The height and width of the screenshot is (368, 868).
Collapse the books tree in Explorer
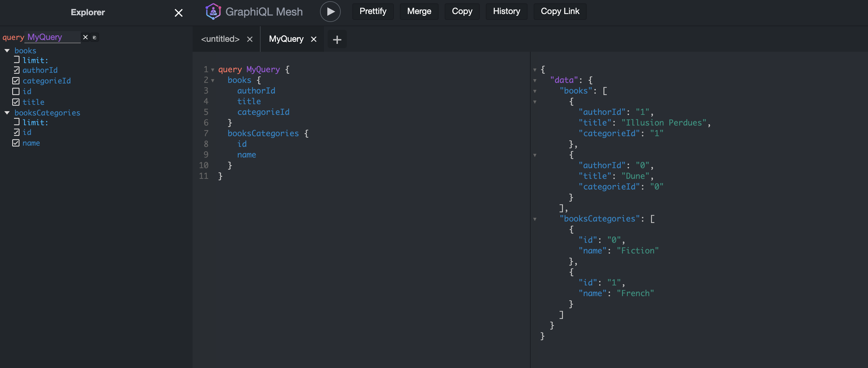click(7, 50)
